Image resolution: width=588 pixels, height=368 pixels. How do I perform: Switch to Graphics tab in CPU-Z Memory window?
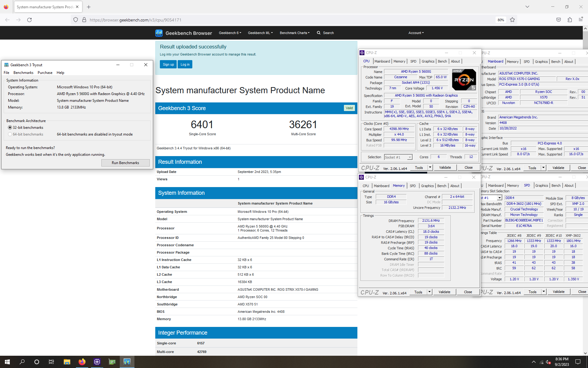(x=427, y=186)
